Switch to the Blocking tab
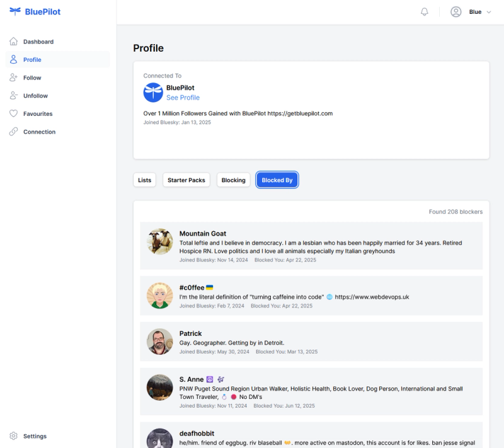 (233, 180)
